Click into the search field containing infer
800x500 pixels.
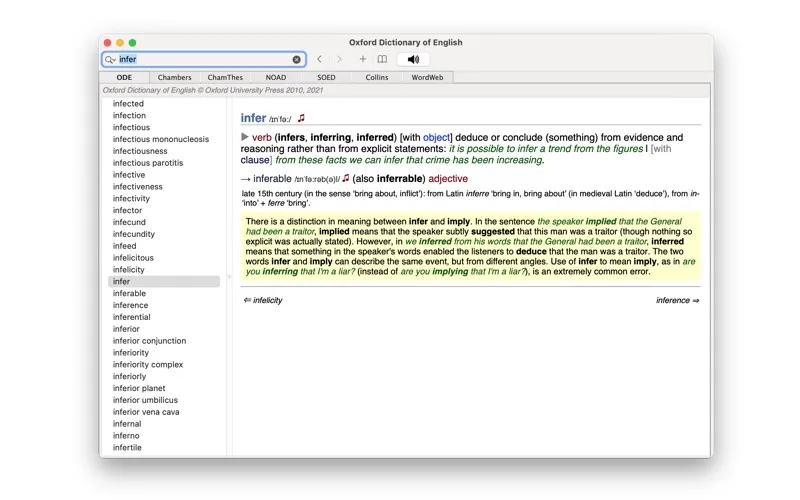coord(204,60)
